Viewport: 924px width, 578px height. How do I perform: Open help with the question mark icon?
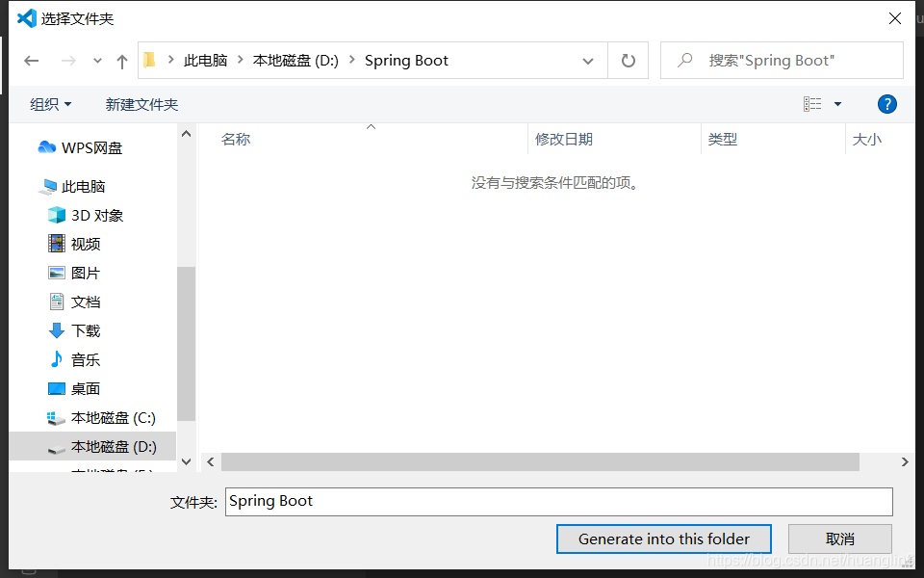click(886, 104)
